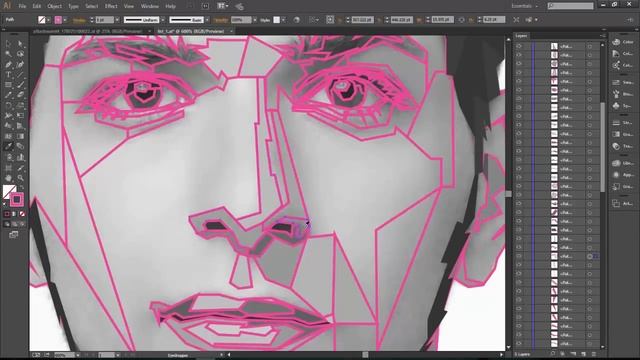Click the stroke weight input field

(104, 20)
